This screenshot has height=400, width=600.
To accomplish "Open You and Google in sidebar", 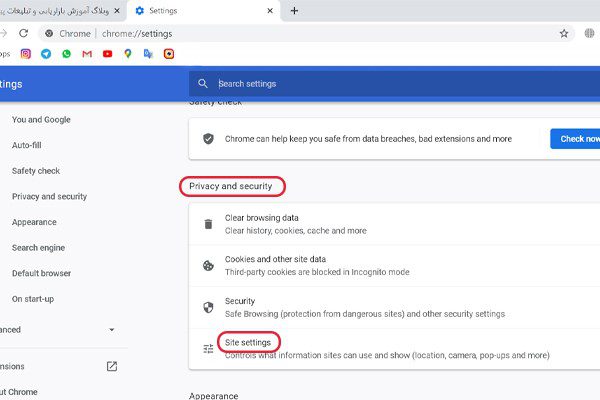I will coord(41,119).
